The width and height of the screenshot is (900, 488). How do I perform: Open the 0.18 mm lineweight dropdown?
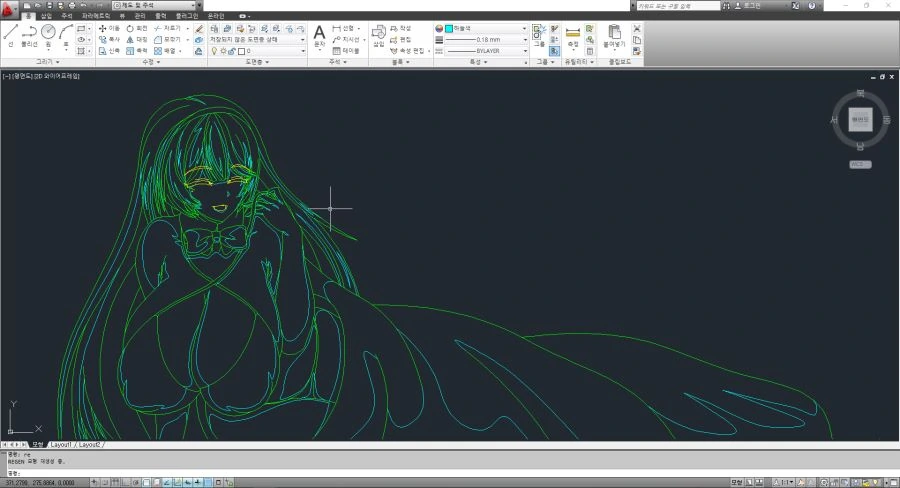pos(487,40)
